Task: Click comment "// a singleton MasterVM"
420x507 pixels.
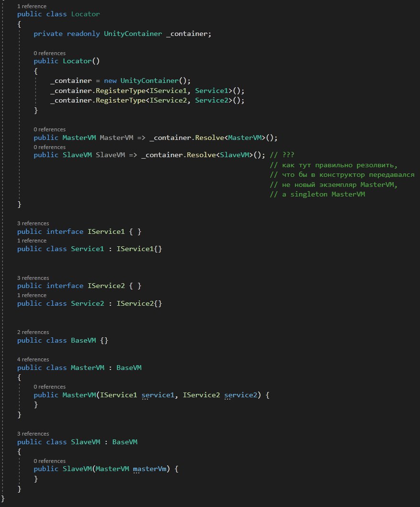Action: (317, 195)
